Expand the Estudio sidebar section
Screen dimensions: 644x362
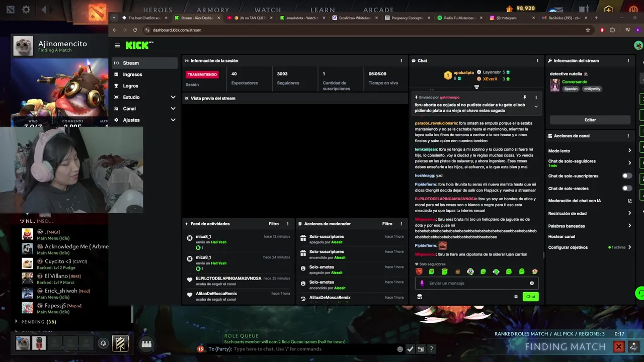tap(144, 97)
